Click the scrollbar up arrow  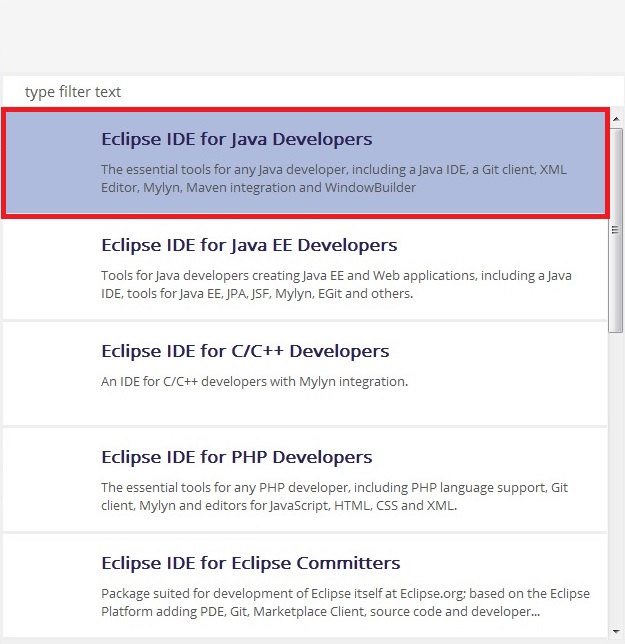[x=616, y=119]
